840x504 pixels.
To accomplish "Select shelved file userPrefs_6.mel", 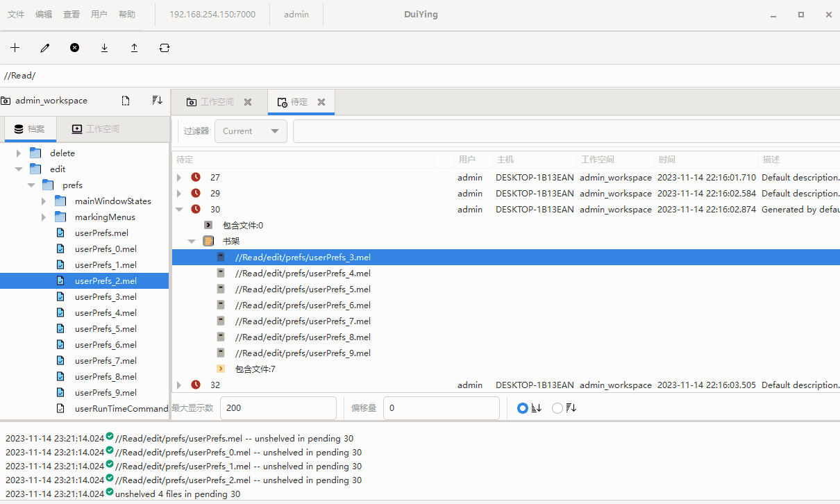I will tap(303, 305).
